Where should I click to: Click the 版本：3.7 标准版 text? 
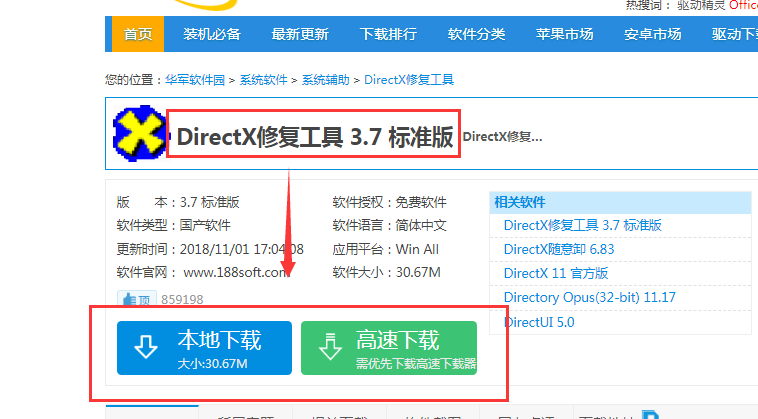[178, 202]
